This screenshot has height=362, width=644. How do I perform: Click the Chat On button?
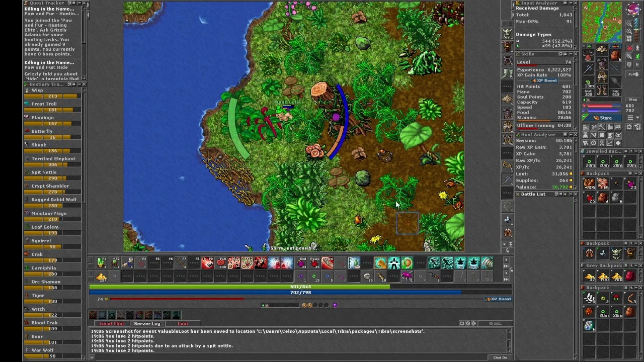[500, 357]
